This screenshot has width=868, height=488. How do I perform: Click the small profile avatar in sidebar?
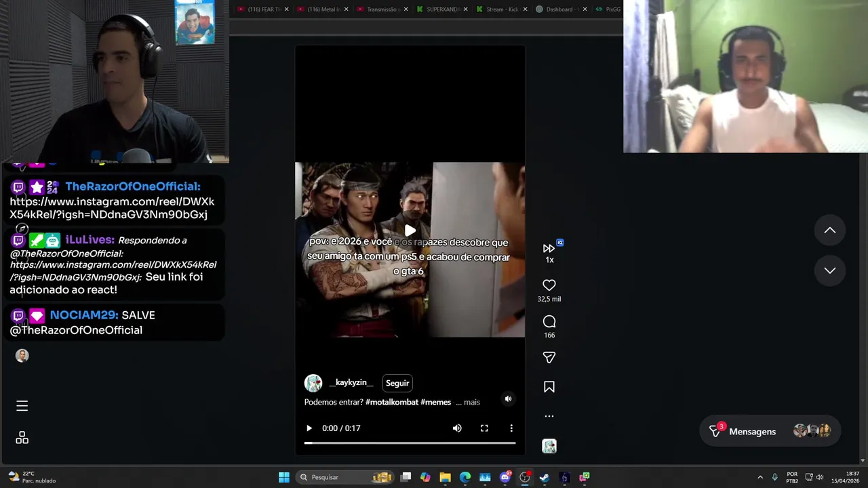[22, 356]
